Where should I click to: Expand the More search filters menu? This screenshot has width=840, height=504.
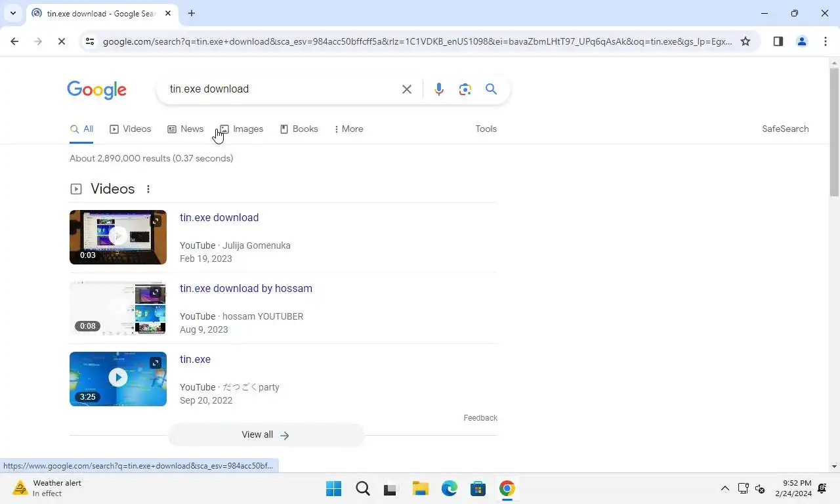348,129
